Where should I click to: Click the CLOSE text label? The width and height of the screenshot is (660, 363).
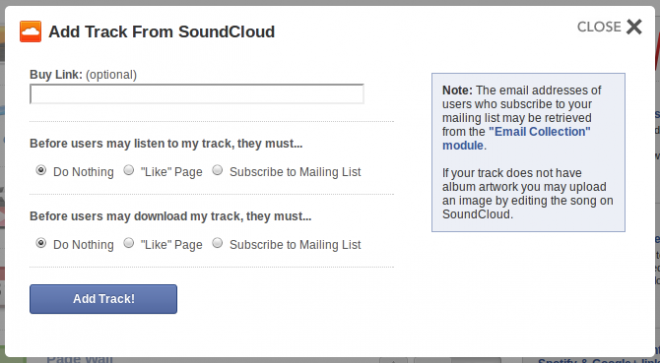(x=599, y=27)
